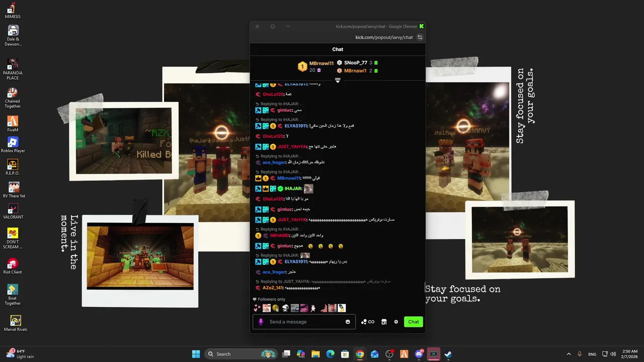Open the Kick gift shop icon
This screenshot has width=644, height=362.
(x=384, y=322)
